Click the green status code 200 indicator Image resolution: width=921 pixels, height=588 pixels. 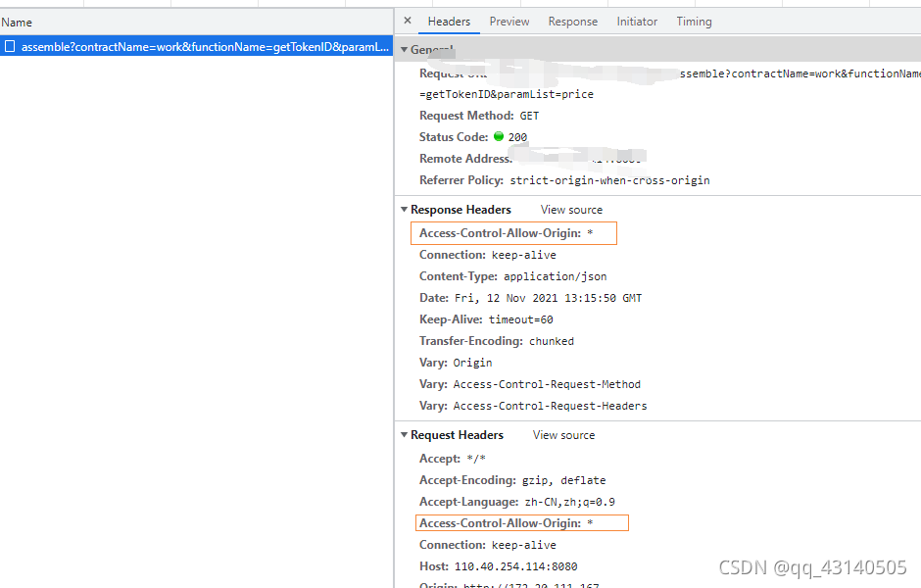click(x=499, y=137)
